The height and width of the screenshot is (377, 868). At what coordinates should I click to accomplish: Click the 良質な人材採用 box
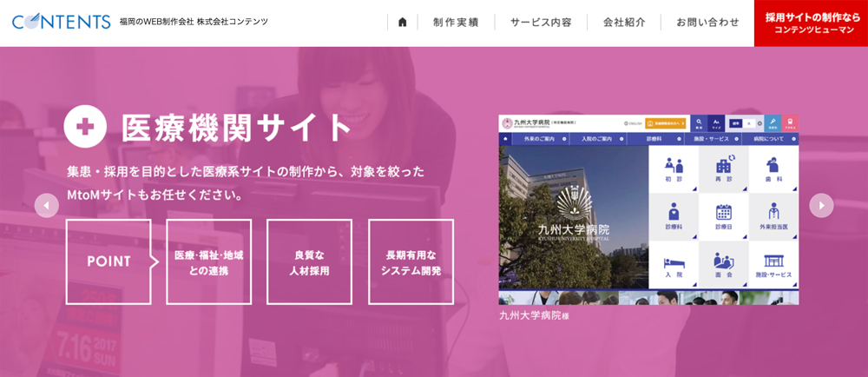pyautogui.click(x=309, y=261)
